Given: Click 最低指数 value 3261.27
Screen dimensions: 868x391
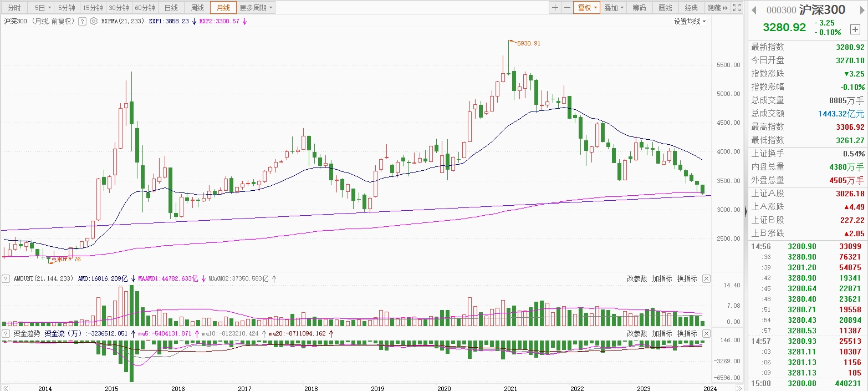Looking at the screenshot, I should point(850,140).
